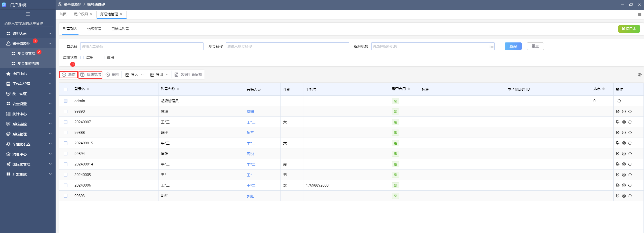Click the edit icon for row 202400015
The image size is (644, 233).
(618, 143)
